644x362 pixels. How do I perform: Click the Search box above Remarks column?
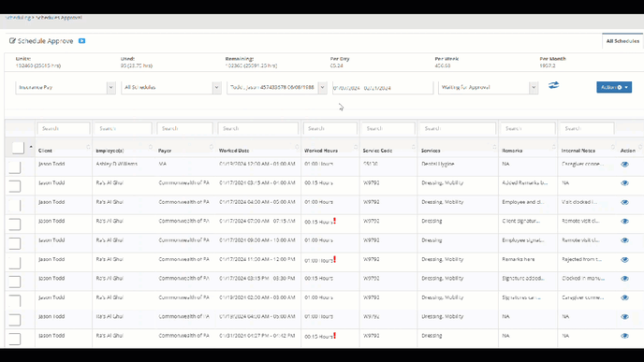[x=528, y=128]
